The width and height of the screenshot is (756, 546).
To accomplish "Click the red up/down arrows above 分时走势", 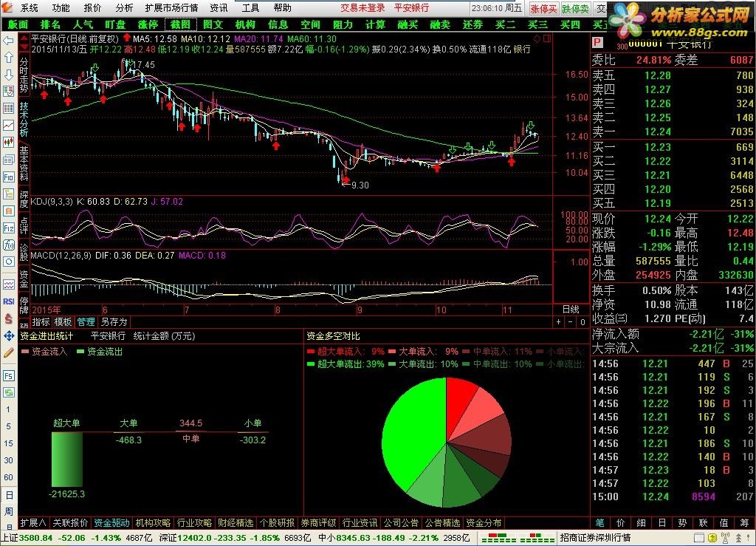I will point(24,44).
